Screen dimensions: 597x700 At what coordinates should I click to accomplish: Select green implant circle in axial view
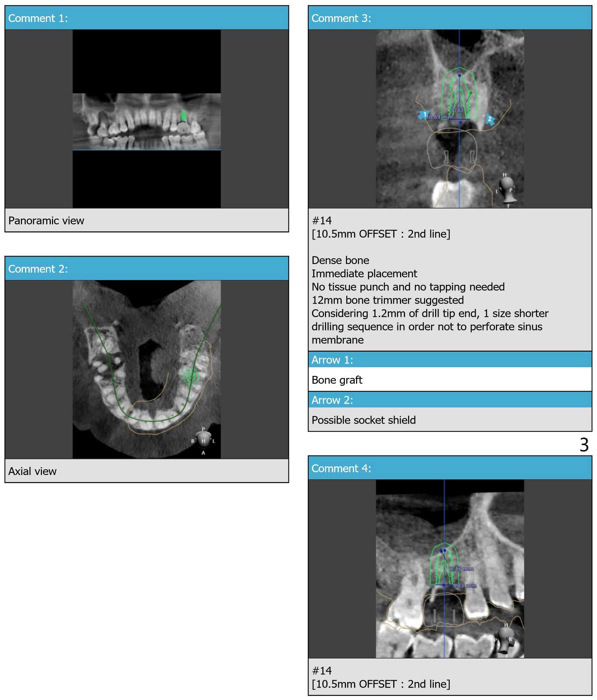(191, 376)
